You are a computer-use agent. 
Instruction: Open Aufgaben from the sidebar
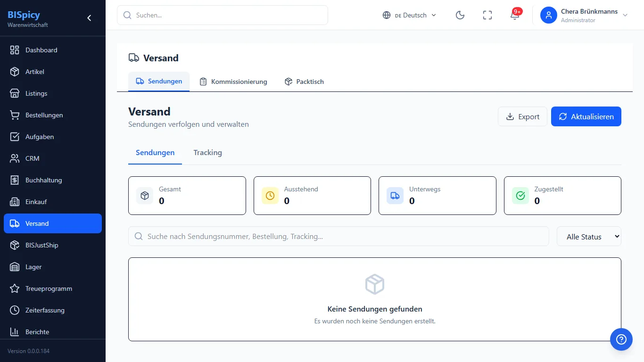tap(53, 137)
